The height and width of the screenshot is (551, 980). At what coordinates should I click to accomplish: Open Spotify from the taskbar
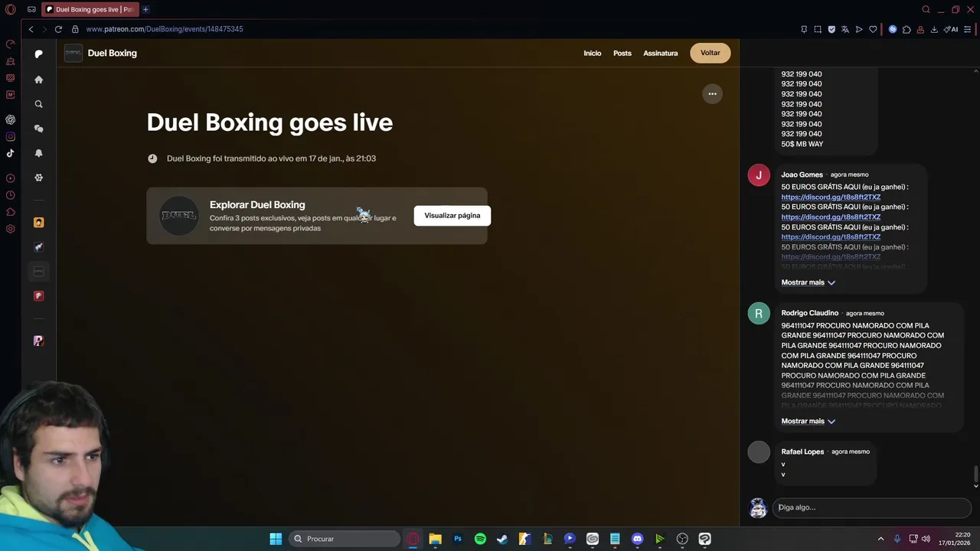point(480,539)
